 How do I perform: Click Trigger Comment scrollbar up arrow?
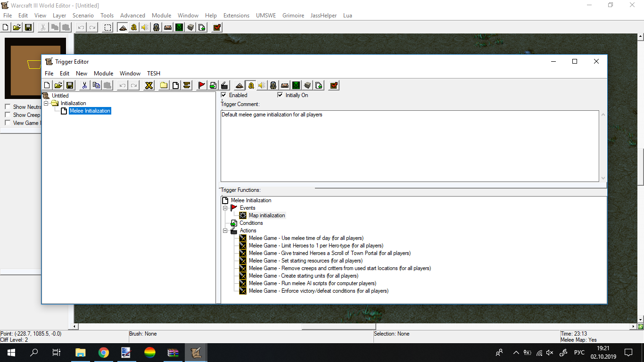[603, 115]
